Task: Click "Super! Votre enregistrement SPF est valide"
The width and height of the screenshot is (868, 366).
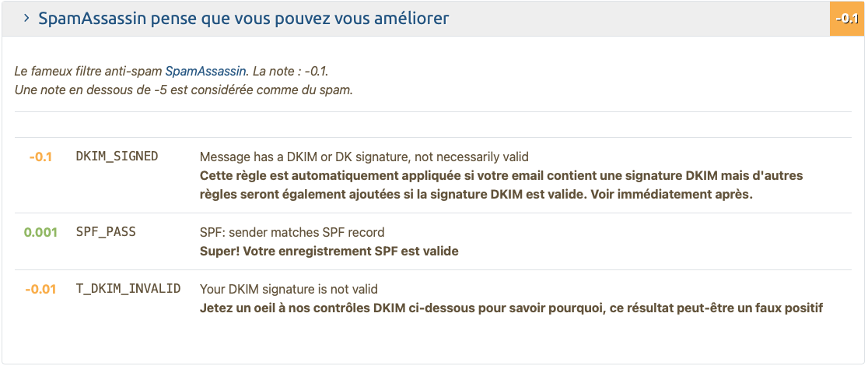Action: (329, 251)
